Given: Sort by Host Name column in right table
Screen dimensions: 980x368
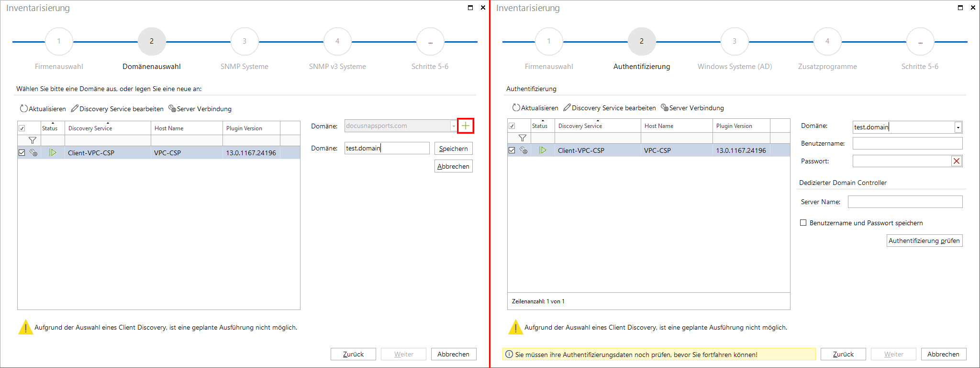Looking at the screenshot, I should click(x=659, y=126).
